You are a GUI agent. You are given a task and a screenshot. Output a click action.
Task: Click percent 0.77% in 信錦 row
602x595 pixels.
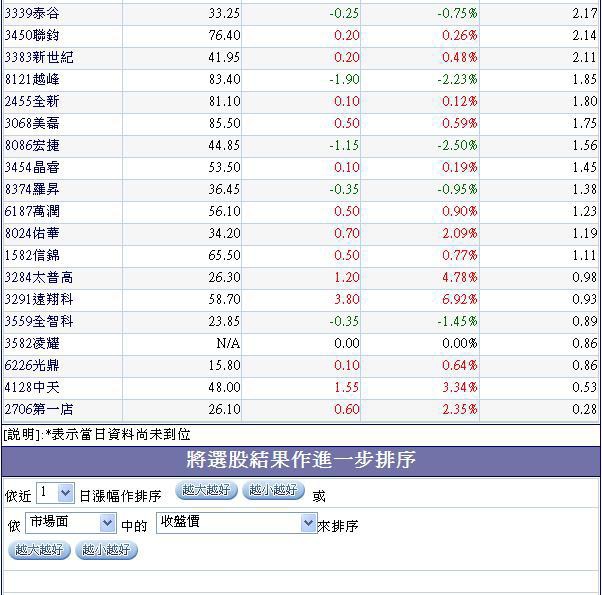[x=460, y=255]
